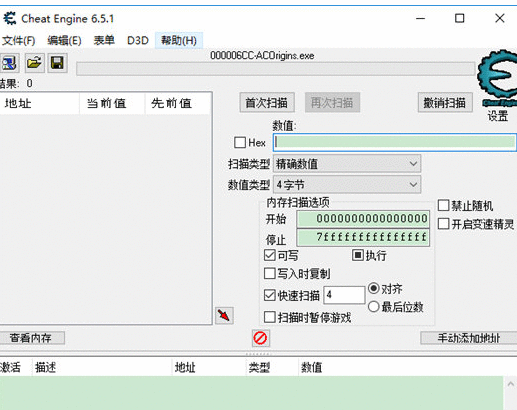Click the open file folder icon
The image size is (517, 410).
[x=34, y=63]
